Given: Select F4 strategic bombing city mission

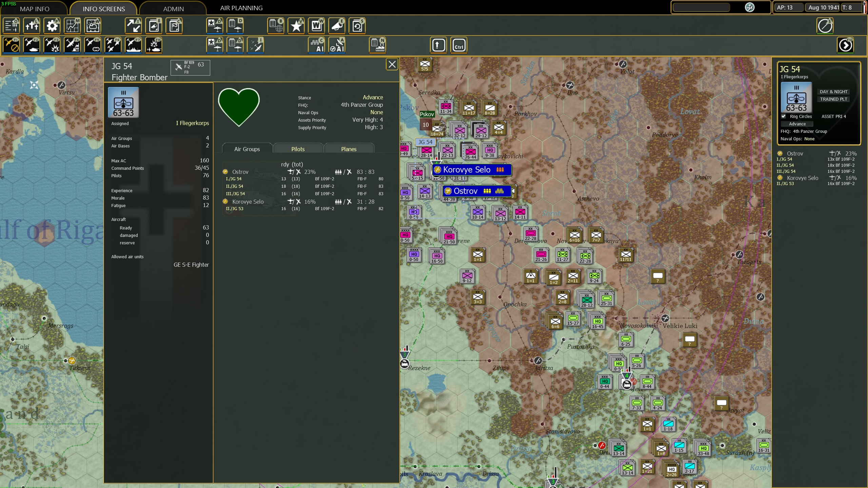Looking at the screenshot, I should click(73, 45).
